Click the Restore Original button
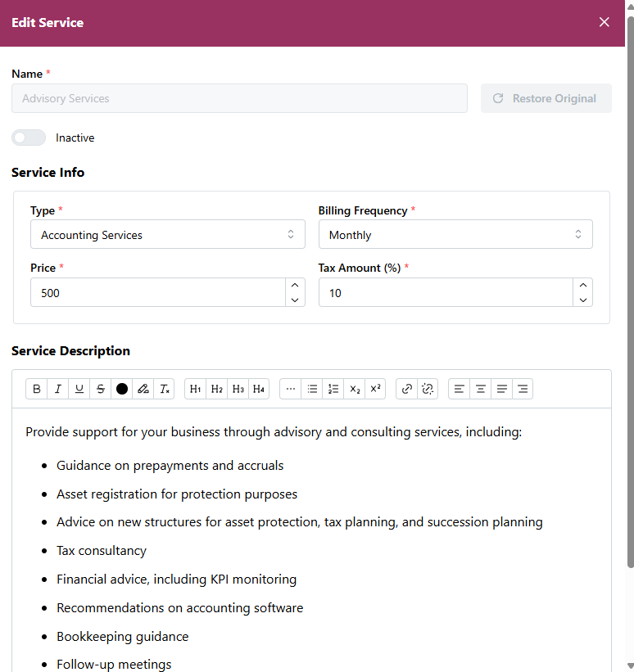The image size is (634, 672). click(546, 98)
